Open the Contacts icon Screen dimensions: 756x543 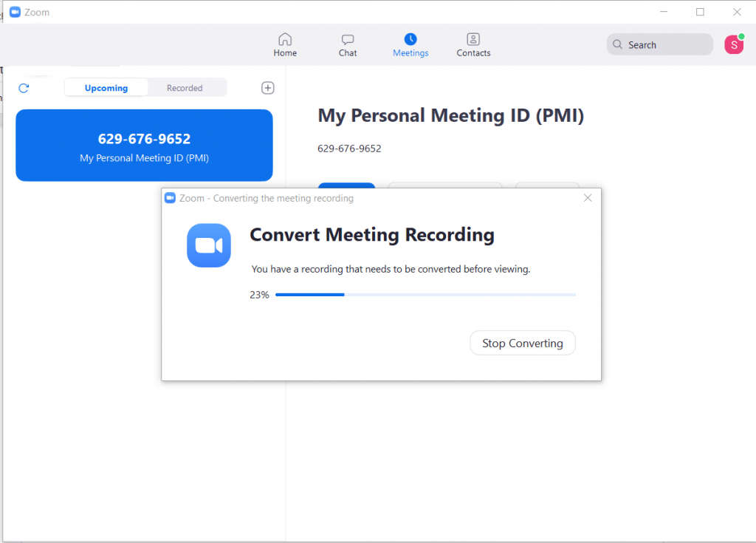pos(473,39)
